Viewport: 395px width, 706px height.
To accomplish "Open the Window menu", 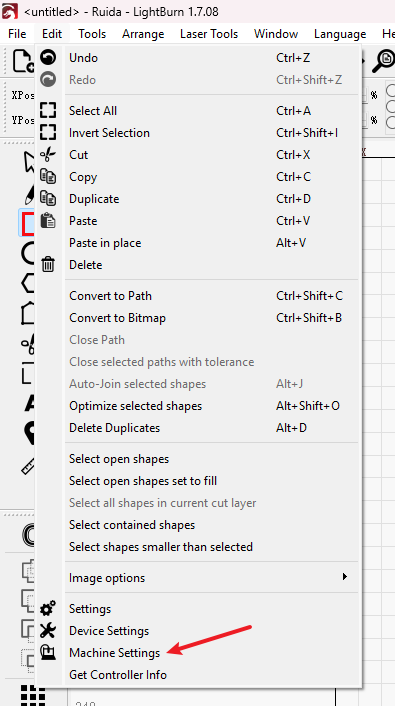I will [276, 34].
